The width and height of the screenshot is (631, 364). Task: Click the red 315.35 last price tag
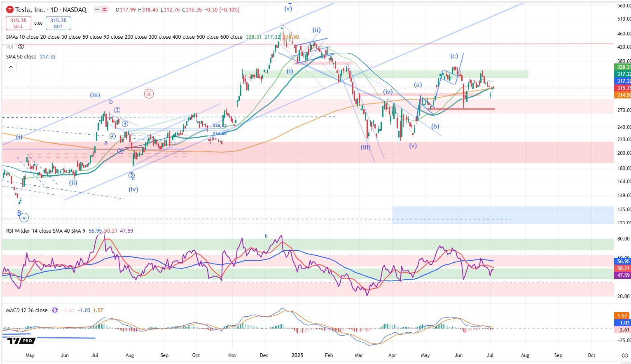pos(623,88)
